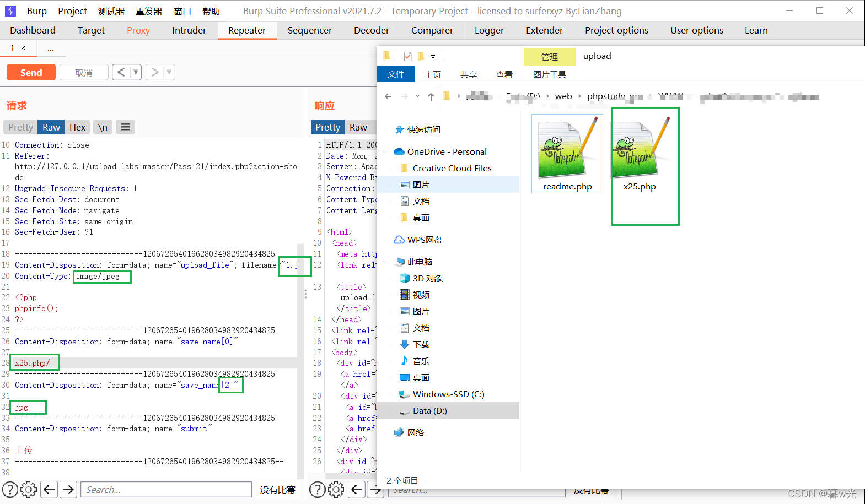Open the Intruder tab
The height and width of the screenshot is (504, 865).
pyautogui.click(x=189, y=30)
